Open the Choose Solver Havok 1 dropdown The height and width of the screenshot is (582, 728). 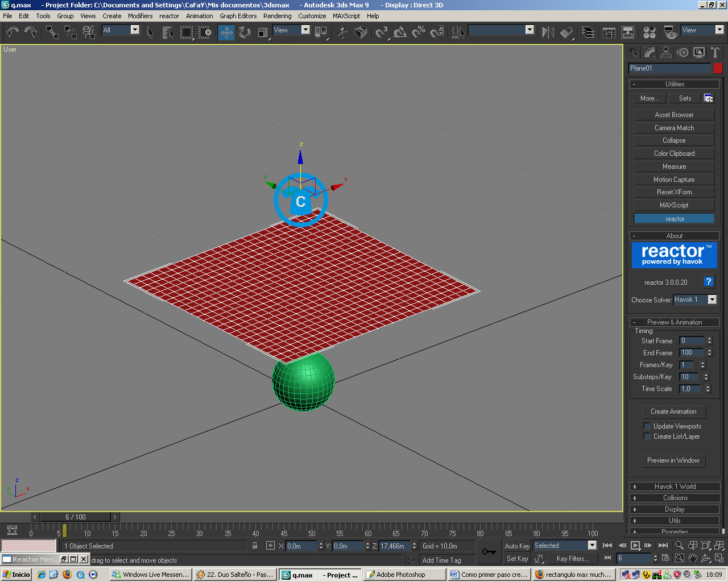pos(695,300)
